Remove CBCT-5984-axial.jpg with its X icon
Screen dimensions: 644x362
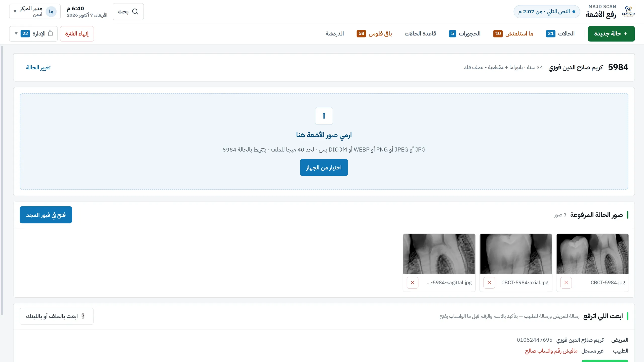coord(489,283)
